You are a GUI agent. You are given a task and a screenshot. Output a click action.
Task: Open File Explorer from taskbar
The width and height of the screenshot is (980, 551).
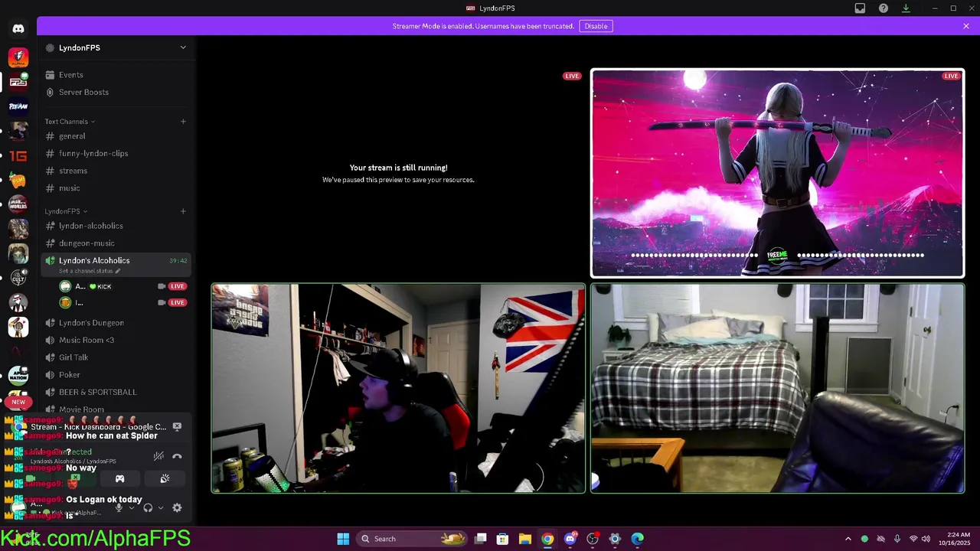tap(525, 539)
